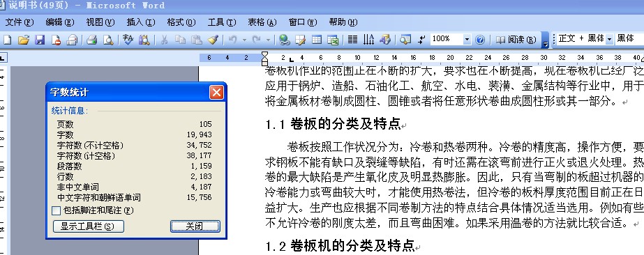Insert an Excel worksheet from the toolbar
Screen dimensions: 644x255
coord(333,40)
